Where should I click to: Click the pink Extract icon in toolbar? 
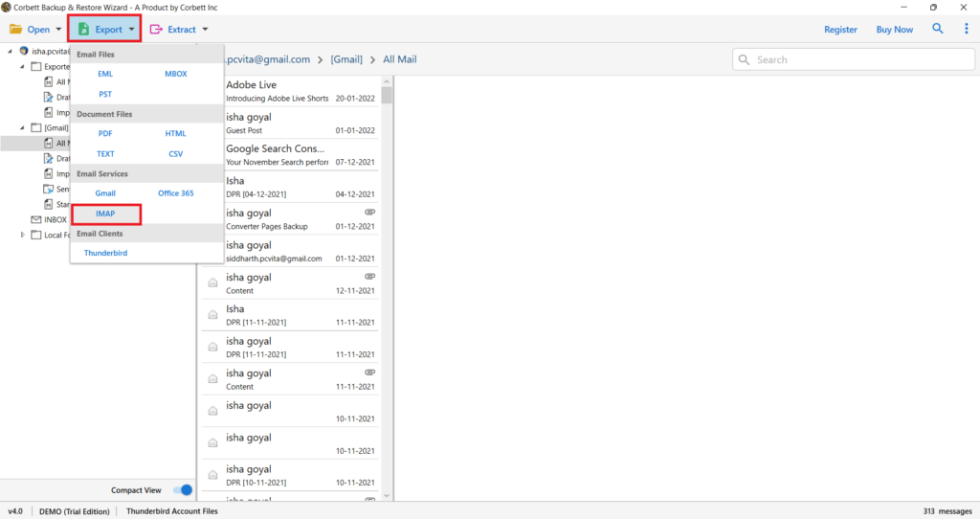(156, 30)
